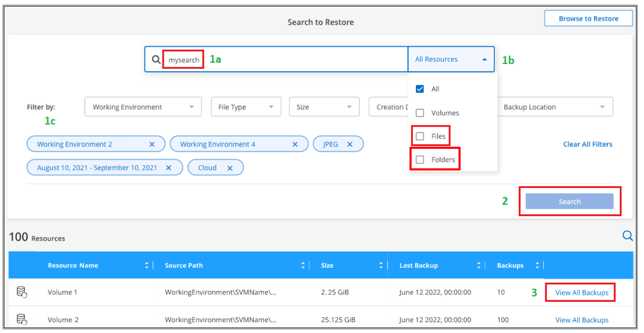644x333 pixels.
Task: Click Clear All Filters link
Action: (588, 144)
